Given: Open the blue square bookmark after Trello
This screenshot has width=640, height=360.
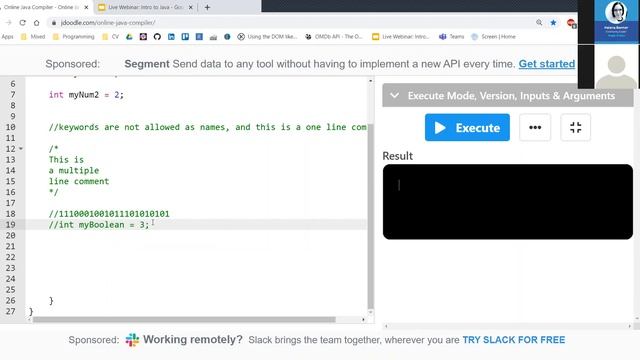Looking at the screenshot, I should point(199,37).
